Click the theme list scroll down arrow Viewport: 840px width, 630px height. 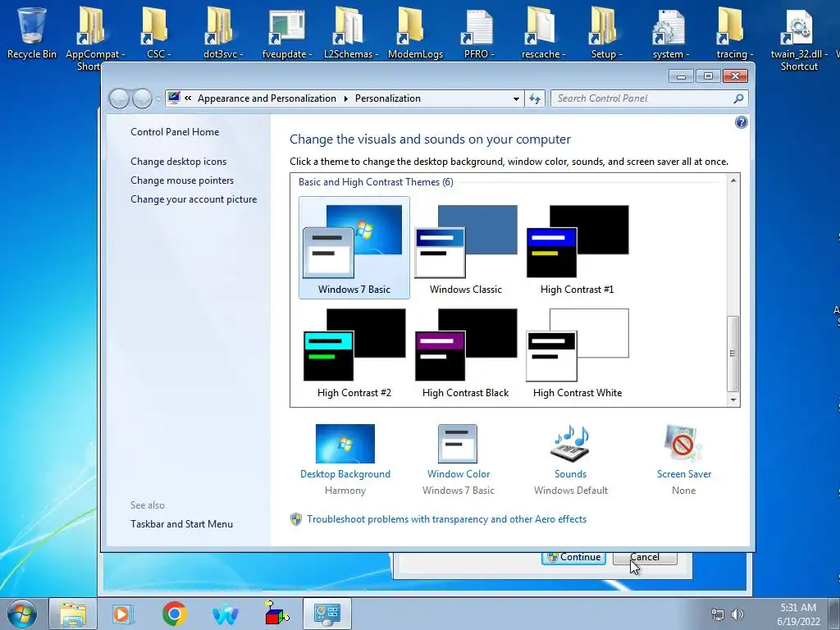coord(733,399)
